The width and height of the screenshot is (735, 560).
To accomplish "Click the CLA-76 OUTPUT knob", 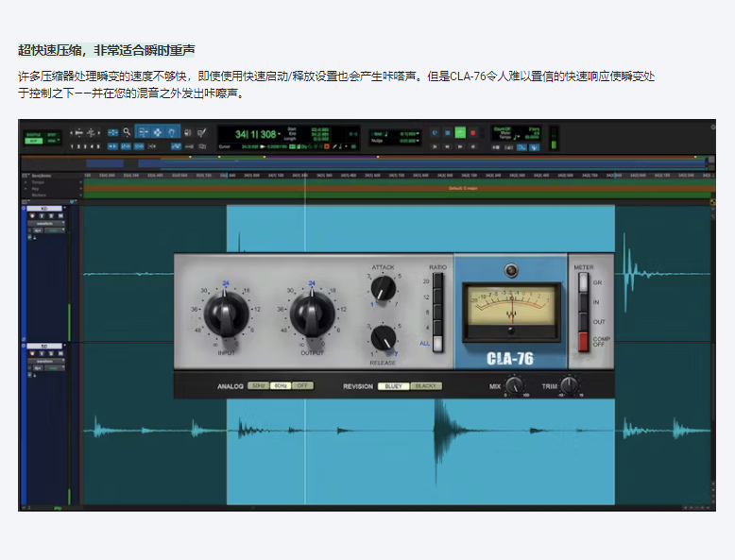I will click(x=312, y=313).
